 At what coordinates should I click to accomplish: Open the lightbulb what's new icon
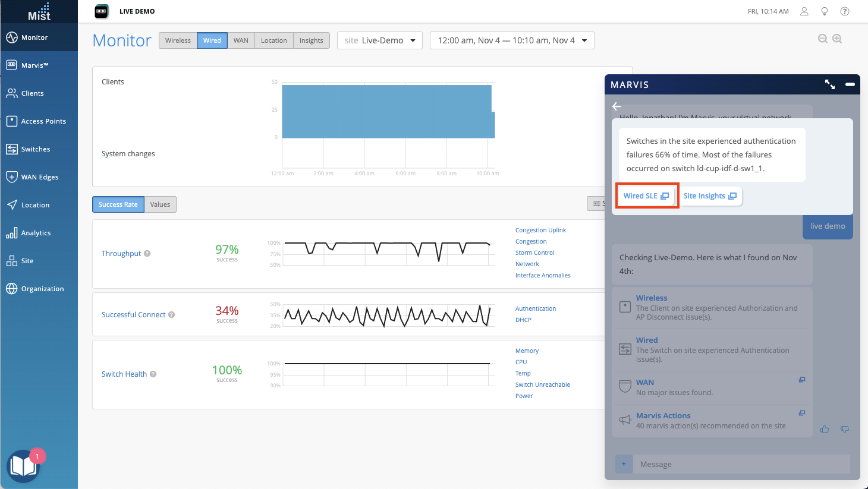pyautogui.click(x=825, y=11)
